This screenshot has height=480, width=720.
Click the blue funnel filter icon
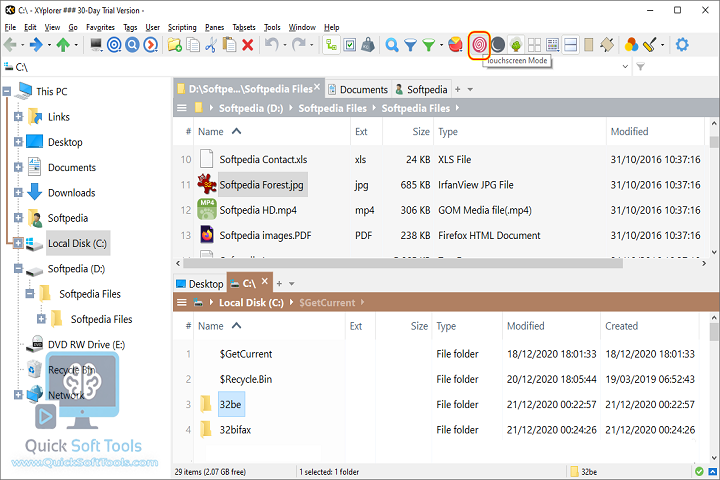[x=410, y=45]
